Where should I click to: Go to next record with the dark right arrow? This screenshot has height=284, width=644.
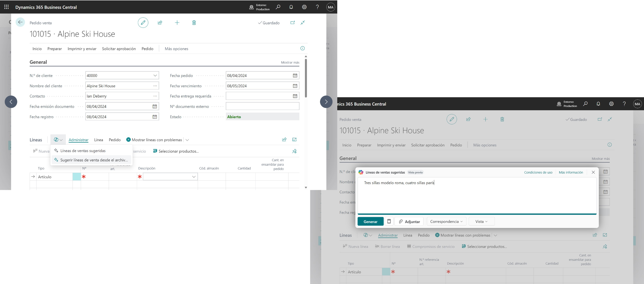tap(326, 102)
